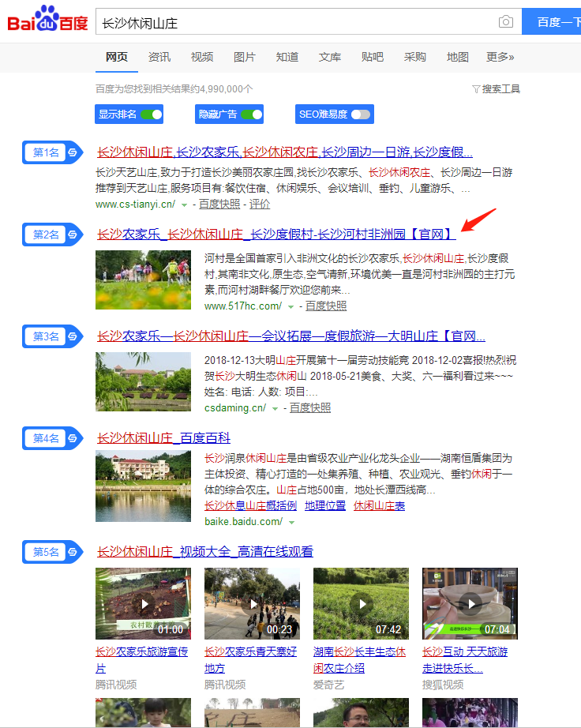The image size is (581, 728).
Task: Click the rank 2 badge link icon
Action: (x=73, y=235)
